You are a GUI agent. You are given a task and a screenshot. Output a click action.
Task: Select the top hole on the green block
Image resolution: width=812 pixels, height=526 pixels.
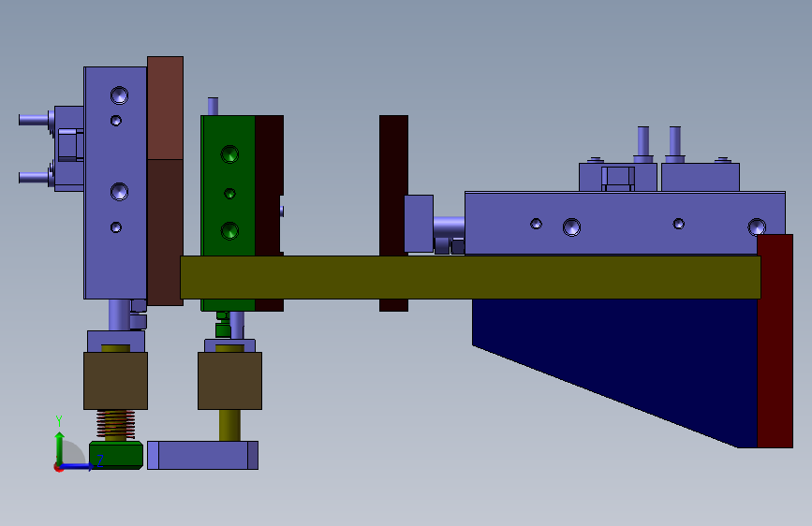click(229, 154)
